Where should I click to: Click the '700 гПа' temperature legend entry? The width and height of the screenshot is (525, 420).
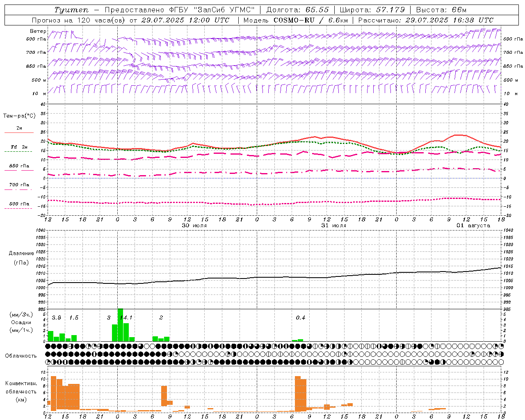19,185
